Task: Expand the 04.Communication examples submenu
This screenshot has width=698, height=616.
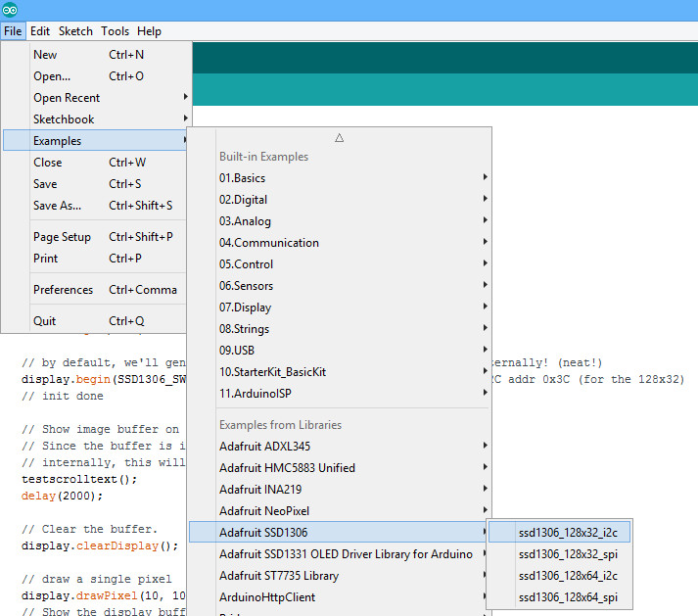Action: tap(340, 243)
